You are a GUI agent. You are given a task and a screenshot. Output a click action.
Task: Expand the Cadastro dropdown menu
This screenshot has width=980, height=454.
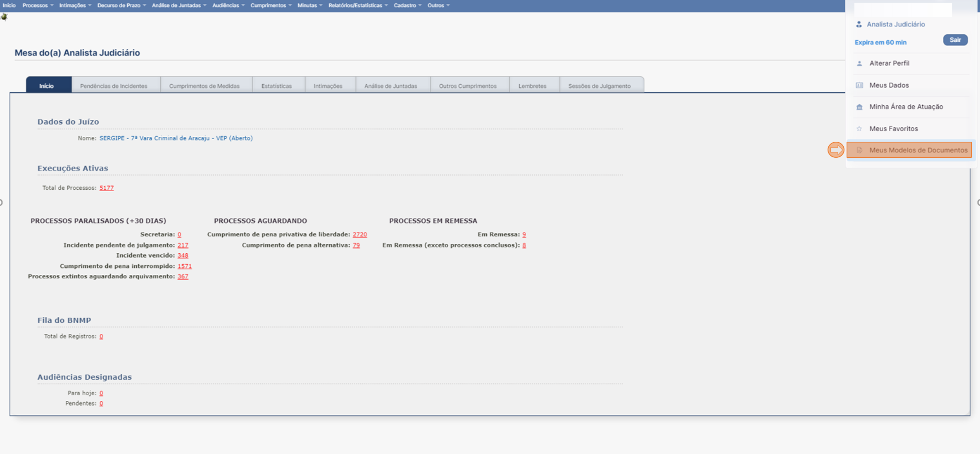point(407,5)
